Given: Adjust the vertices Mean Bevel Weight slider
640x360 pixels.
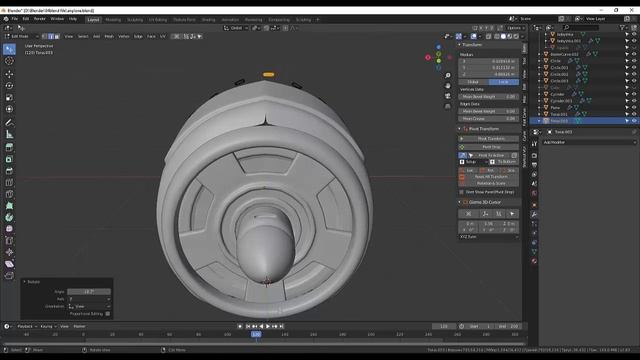Looking at the screenshot, I should coord(489,97).
